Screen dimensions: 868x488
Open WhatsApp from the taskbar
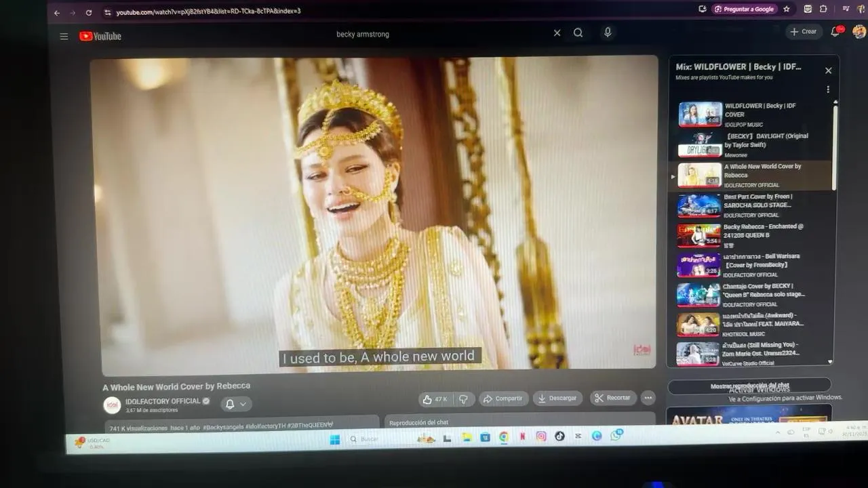pyautogui.click(x=616, y=436)
